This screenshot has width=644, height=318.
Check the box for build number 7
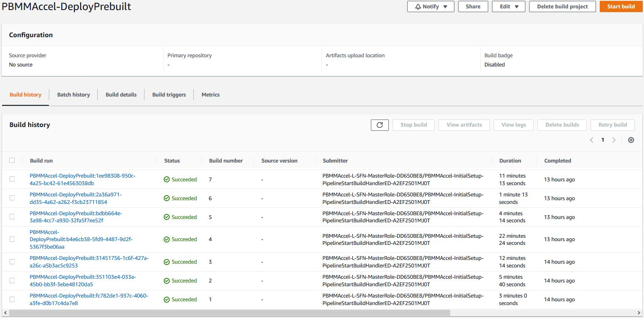12,179
